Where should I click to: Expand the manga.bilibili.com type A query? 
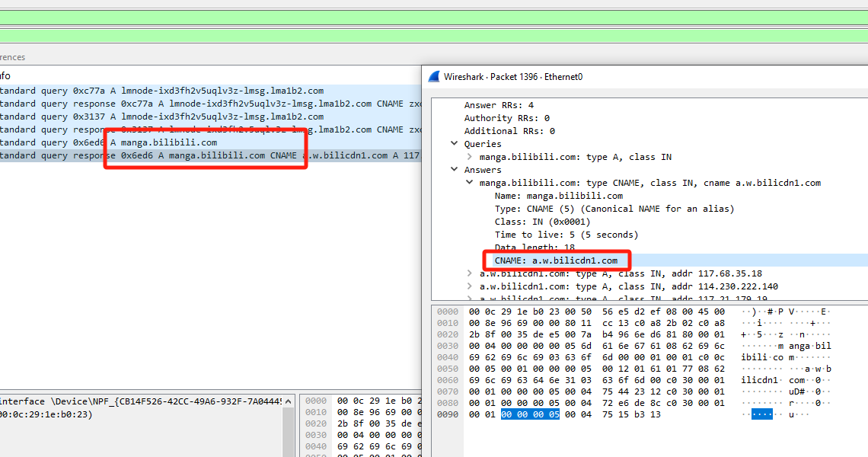pos(471,157)
